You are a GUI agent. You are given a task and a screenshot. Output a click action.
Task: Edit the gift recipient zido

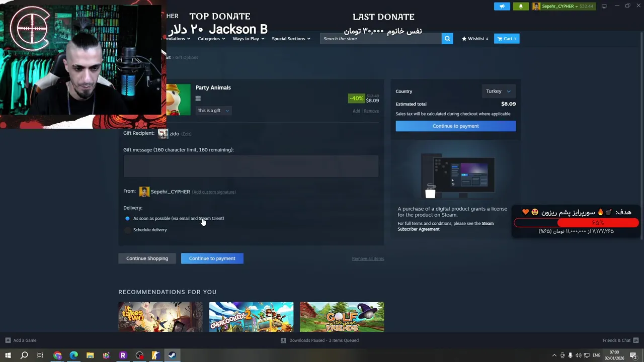[187, 134]
